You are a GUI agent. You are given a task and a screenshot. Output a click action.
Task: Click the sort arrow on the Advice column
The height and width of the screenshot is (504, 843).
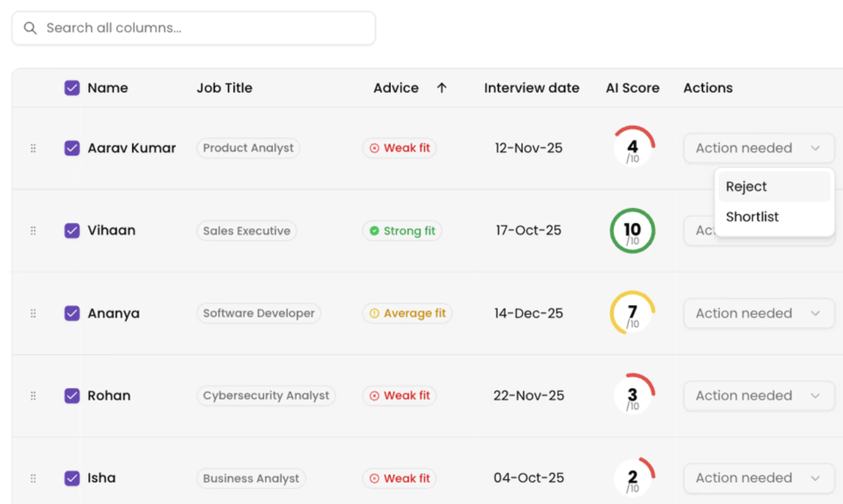point(443,88)
